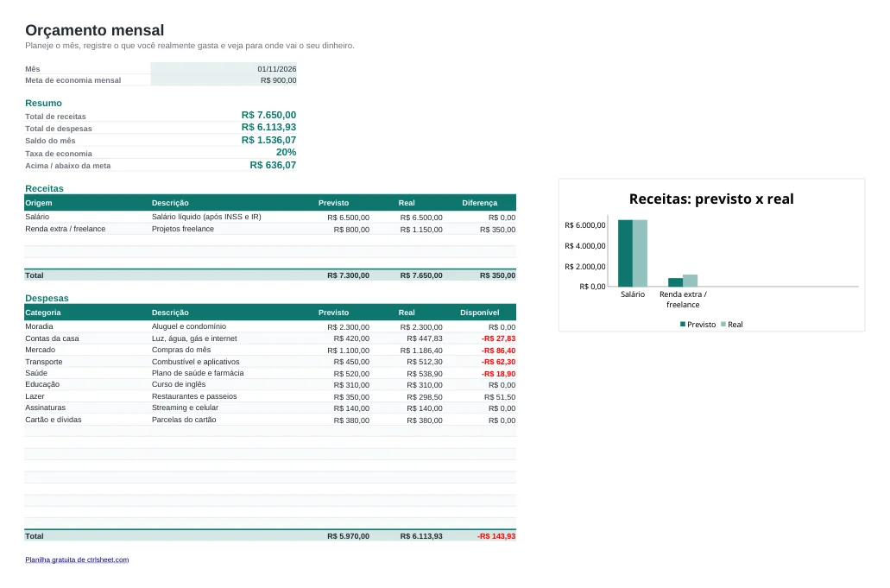Select Receitas total previsto R$ 7.300,00
The width and height of the screenshot is (890, 588).
348,275
